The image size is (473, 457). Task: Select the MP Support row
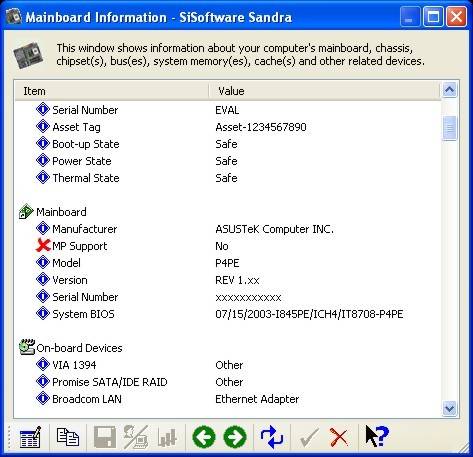click(228, 246)
